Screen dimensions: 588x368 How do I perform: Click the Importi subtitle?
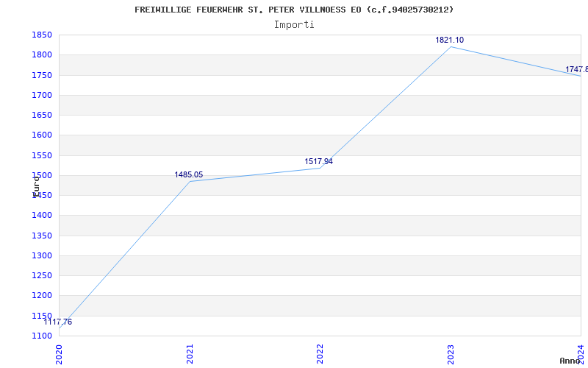tap(294, 25)
